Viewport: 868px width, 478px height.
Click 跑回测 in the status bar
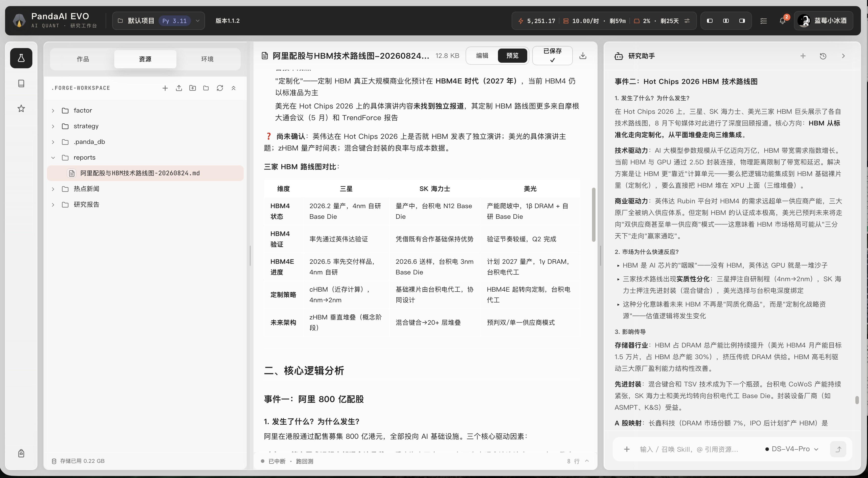coord(305,461)
